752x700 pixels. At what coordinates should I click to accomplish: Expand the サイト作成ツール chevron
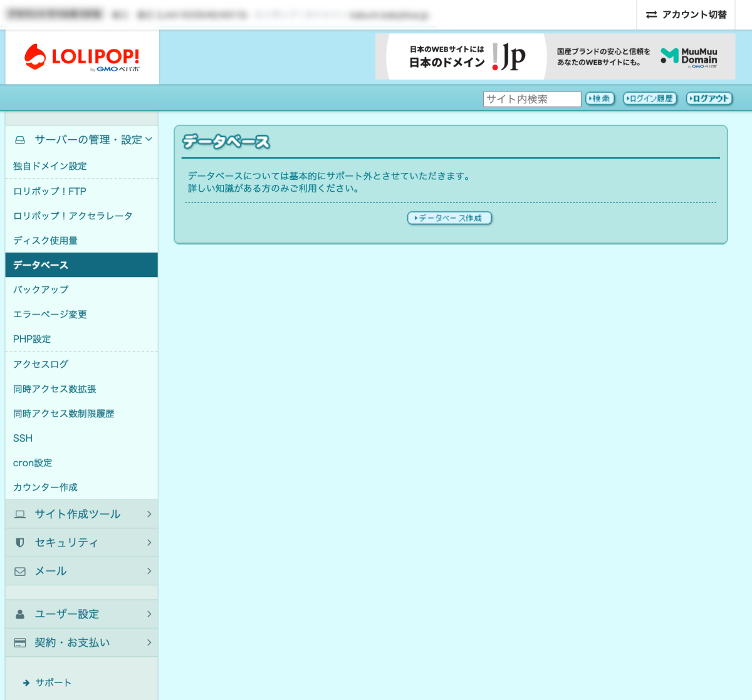149,514
